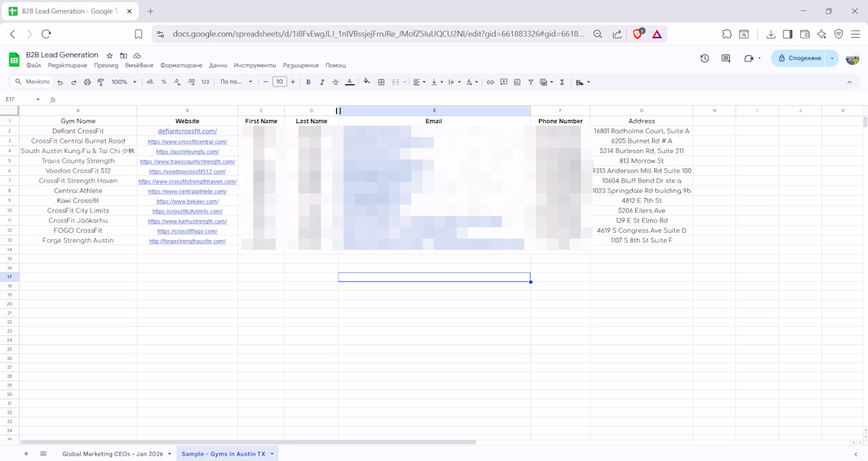Open the Редактиране menu

click(68, 66)
